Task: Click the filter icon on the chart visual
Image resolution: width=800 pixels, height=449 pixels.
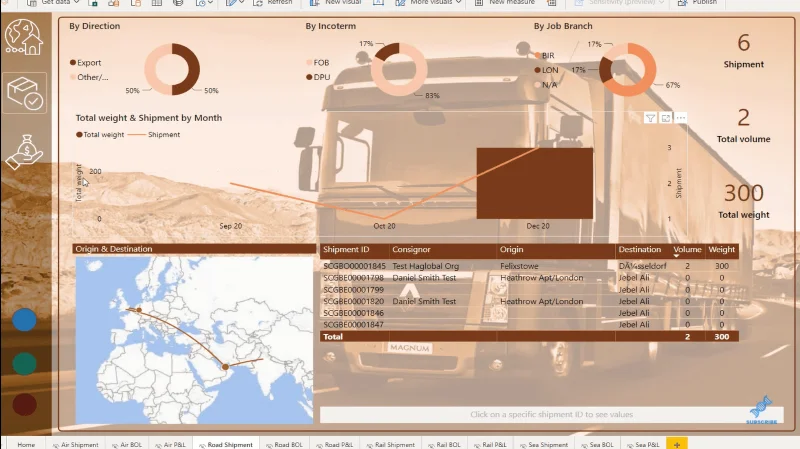Action: click(x=650, y=118)
